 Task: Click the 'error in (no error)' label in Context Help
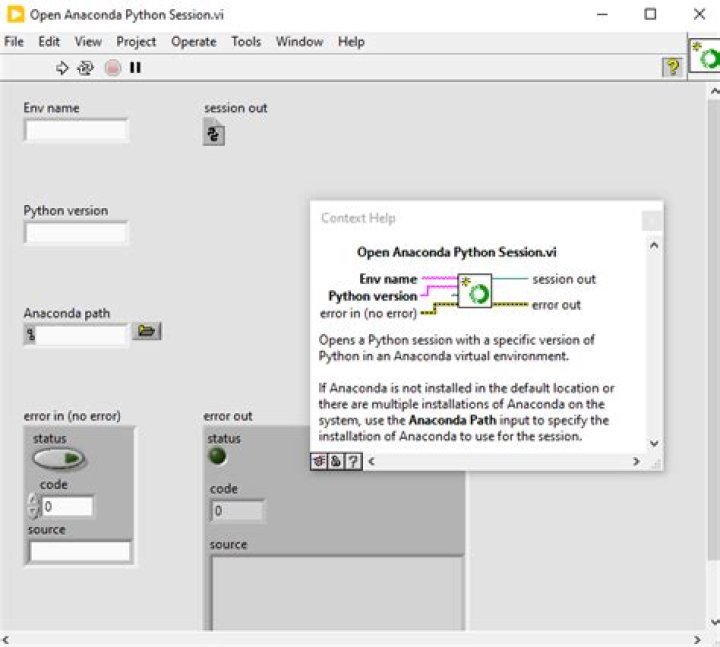[368, 314]
